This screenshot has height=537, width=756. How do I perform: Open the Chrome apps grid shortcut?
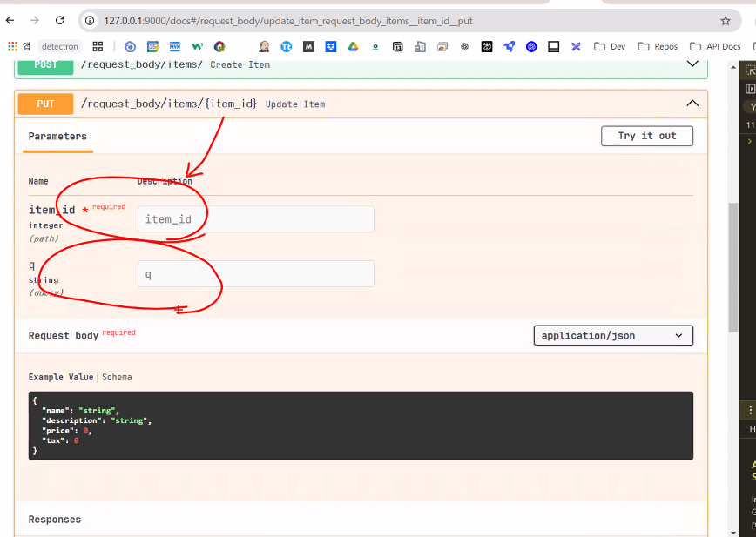click(x=13, y=46)
